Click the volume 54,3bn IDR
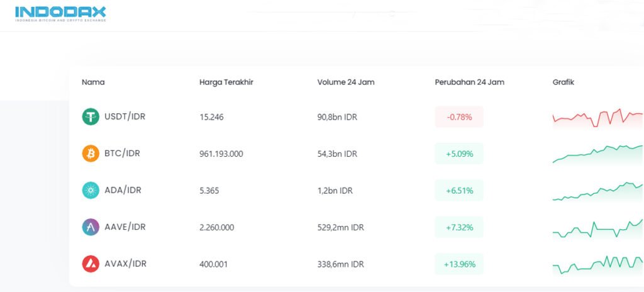The width and height of the screenshot is (644, 292). tap(337, 154)
